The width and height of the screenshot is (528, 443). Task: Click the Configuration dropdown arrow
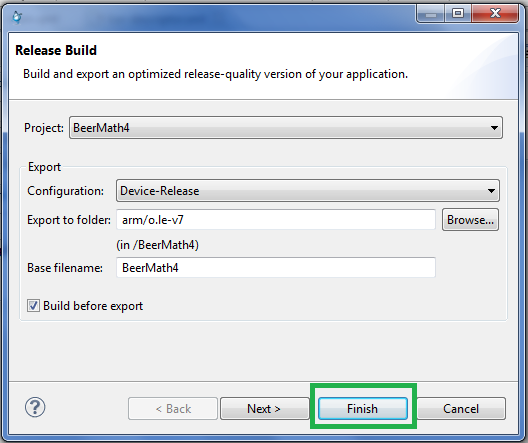[491, 191]
